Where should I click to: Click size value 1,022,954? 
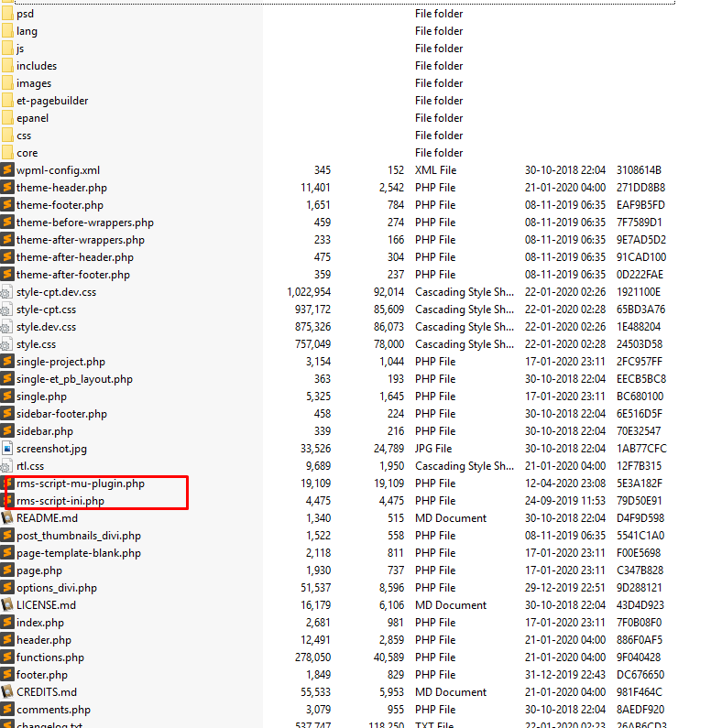pyautogui.click(x=309, y=292)
